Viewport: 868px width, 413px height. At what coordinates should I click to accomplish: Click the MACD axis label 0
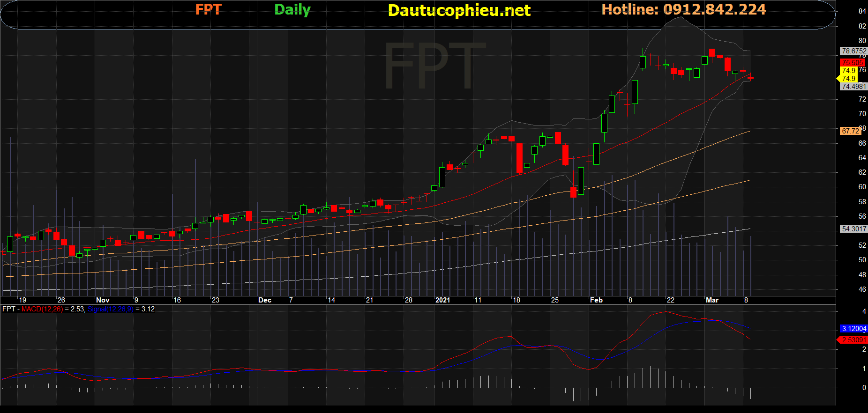[x=864, y=388]
